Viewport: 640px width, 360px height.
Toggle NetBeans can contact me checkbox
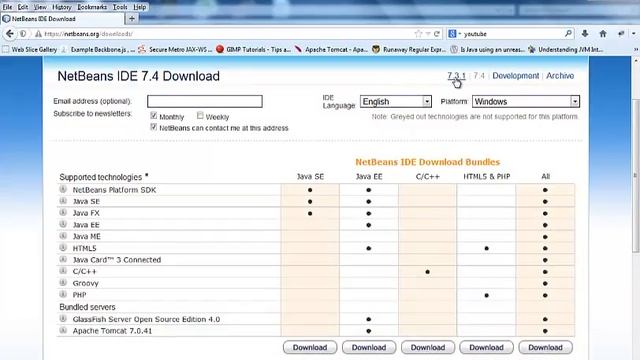pos(153,127)
